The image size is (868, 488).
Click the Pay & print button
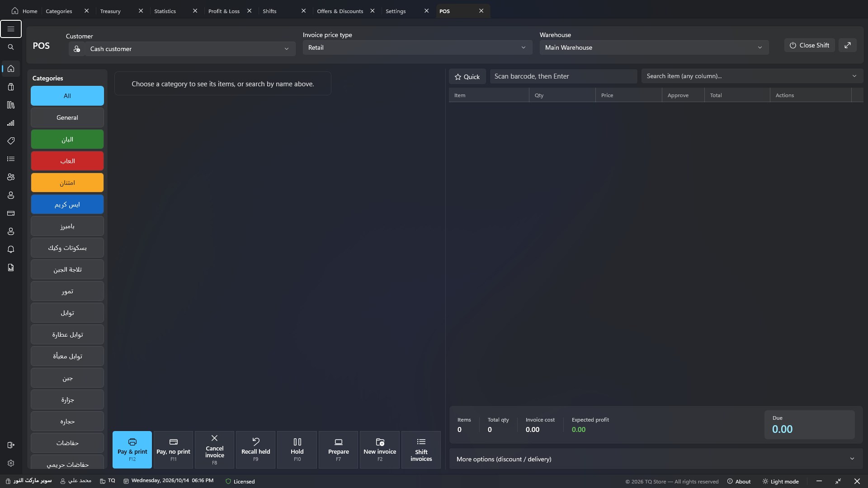(x=132, y=450)
